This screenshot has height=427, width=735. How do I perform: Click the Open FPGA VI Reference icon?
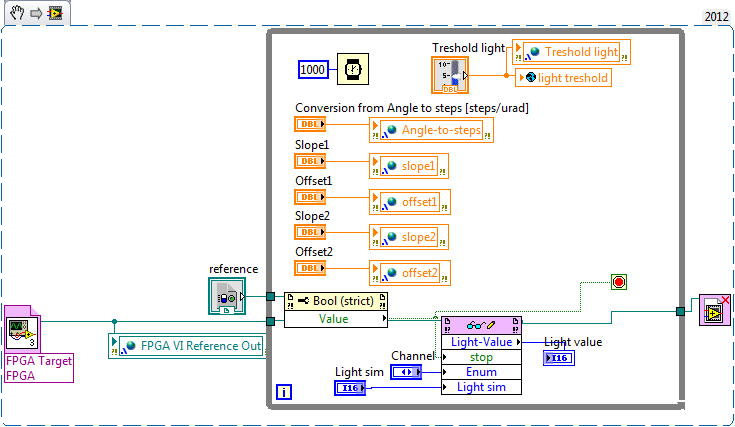click(22, 329)
